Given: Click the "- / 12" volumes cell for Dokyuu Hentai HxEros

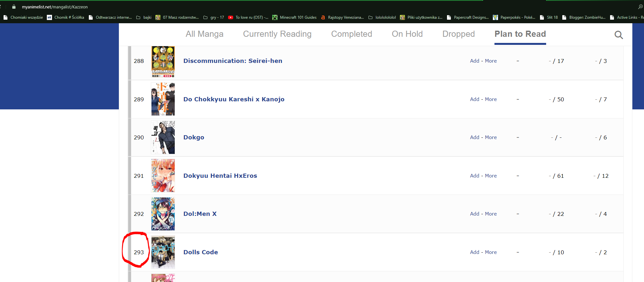Looking at the screenshot, I should [601, 176].
